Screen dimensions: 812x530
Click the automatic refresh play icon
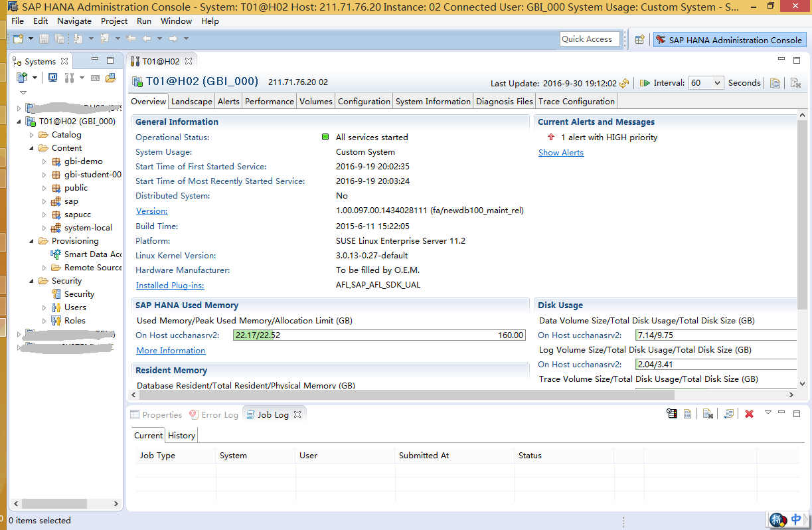[645, 83]
